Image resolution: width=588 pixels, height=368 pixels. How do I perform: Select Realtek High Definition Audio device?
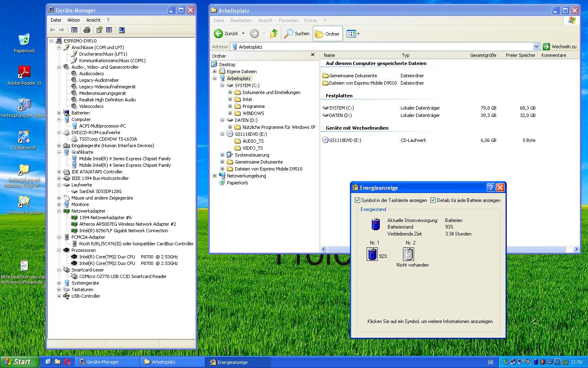(x=107, y=100)
